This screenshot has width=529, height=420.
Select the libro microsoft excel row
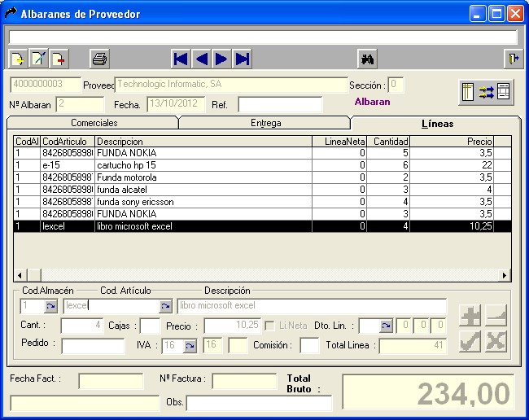[263, 226]
